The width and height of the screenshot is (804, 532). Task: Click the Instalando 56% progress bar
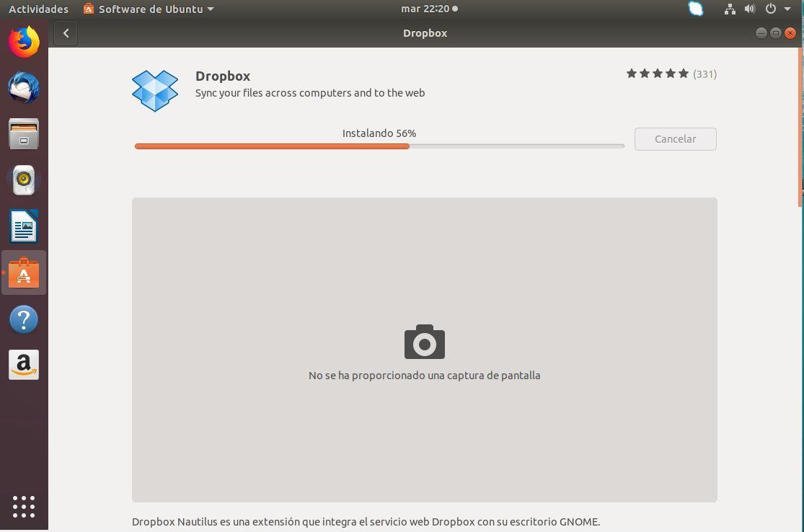(379, 146)
